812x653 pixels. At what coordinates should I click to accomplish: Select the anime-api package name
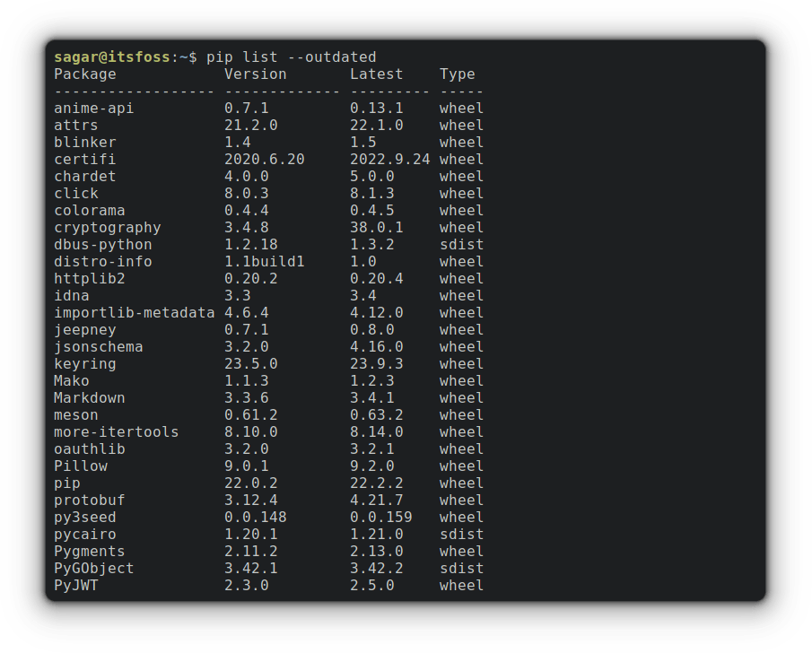tap(93, 109)
